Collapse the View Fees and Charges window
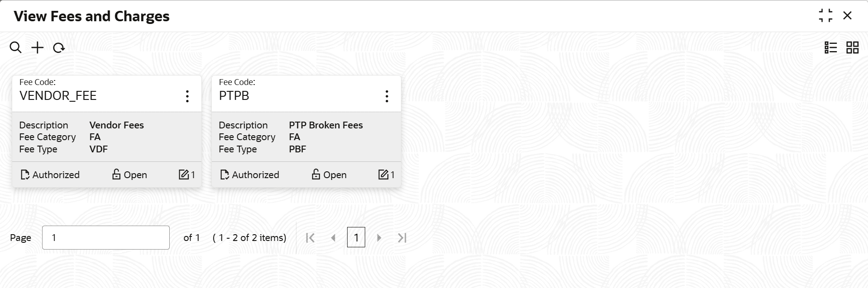The width and height of the screenshot is (868, 288). pos(825,16)
